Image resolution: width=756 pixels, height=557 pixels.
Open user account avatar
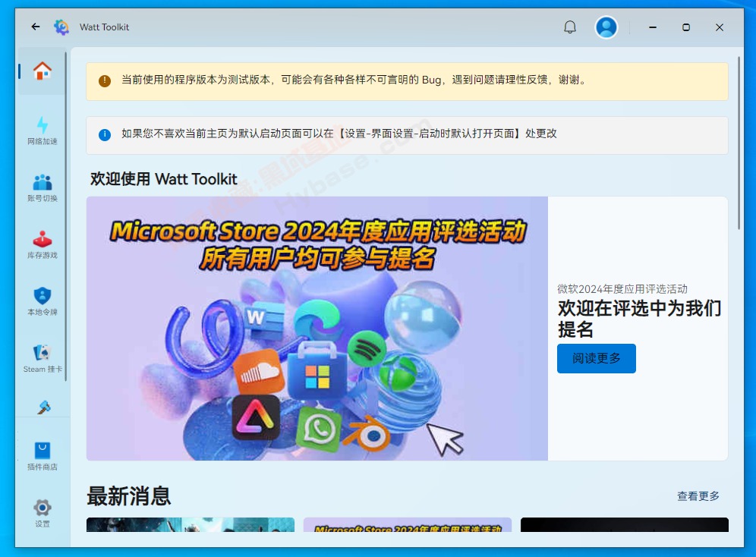click(606, 27)
